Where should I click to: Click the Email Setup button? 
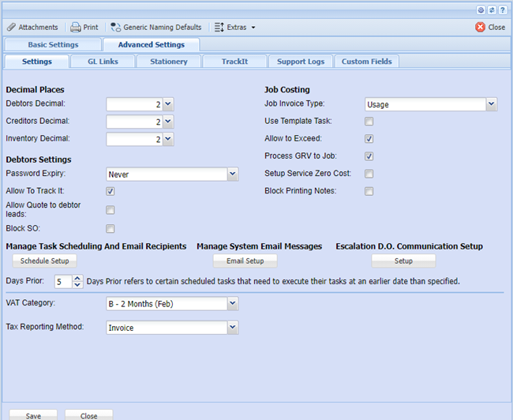tap(245, 261)
